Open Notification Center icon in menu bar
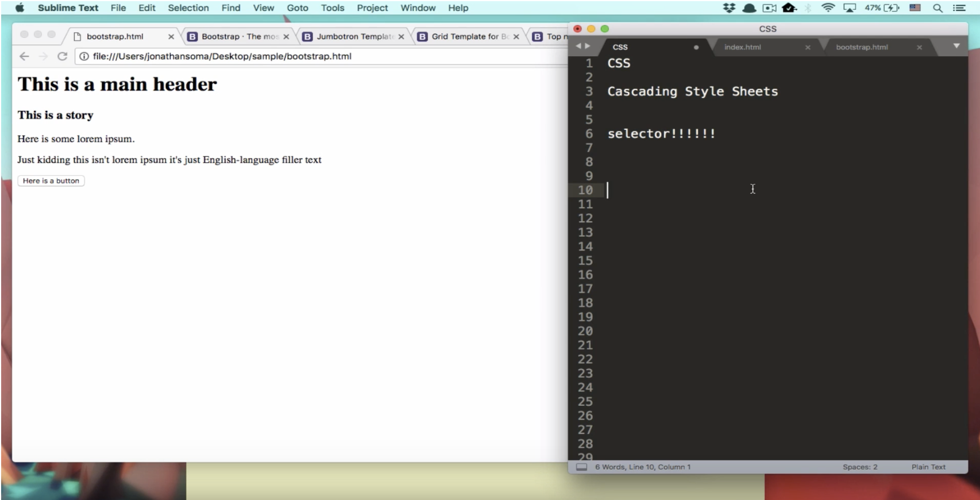 coord(959,8)
